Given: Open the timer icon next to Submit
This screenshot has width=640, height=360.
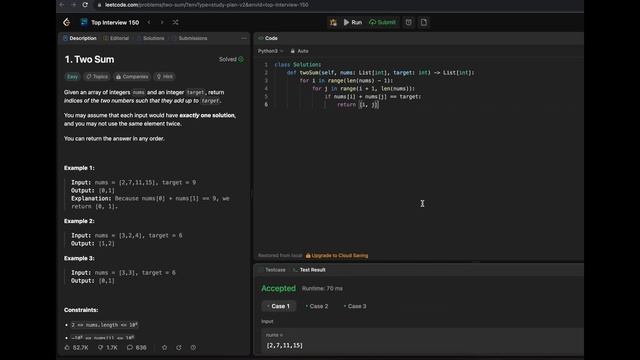Looking at the screenshot, I should coord(409,22).
